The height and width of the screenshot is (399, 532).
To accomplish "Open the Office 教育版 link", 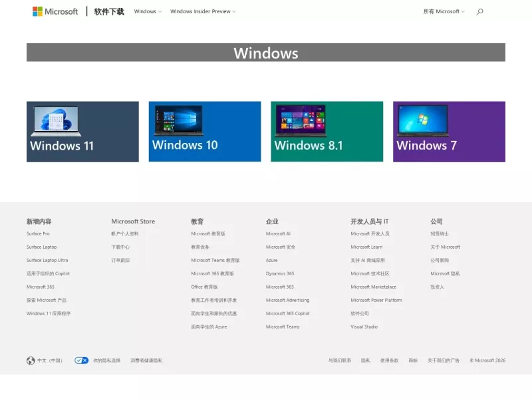I will pyautogui.click(x=204, y=287).
